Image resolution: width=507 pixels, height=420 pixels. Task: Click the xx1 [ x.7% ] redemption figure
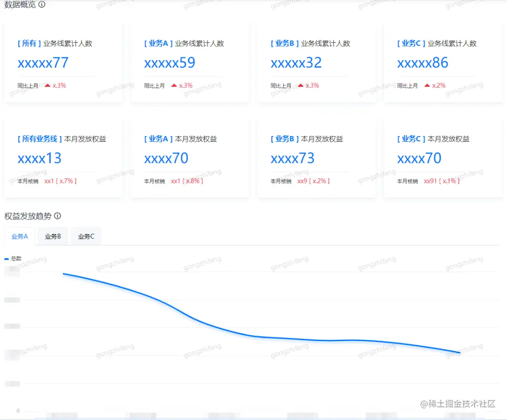coord(61,181)
